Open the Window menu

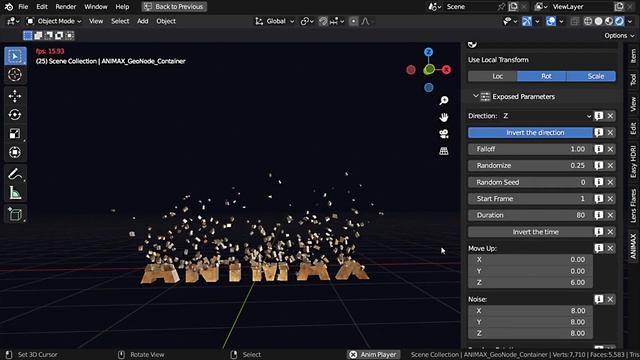(96, 7)
